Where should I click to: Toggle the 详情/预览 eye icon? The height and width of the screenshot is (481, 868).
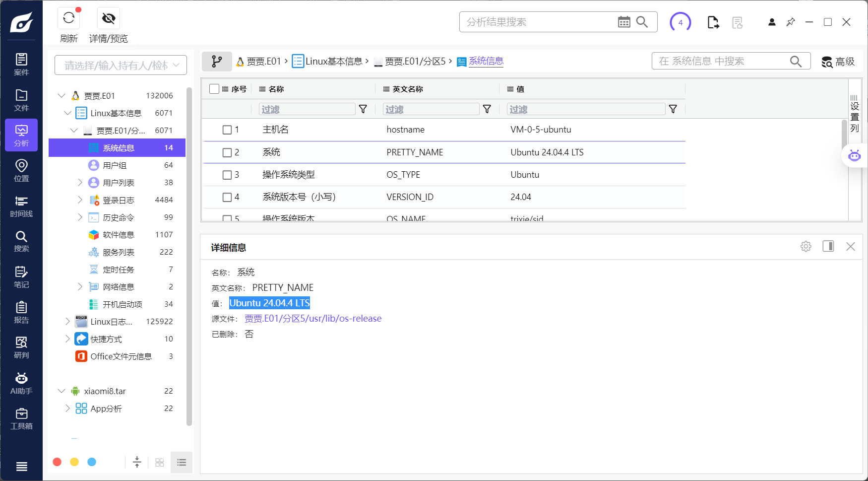[x=109, y=18]
